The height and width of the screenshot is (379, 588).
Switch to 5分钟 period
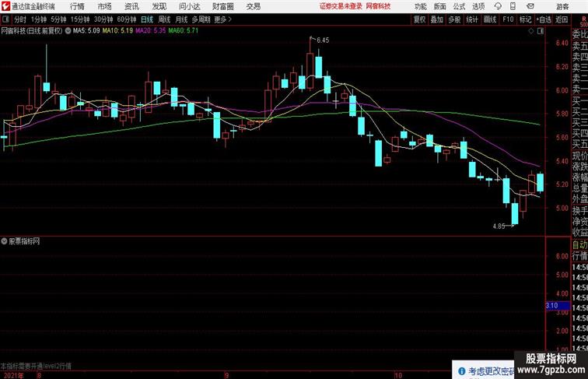[x=58, y=19]
